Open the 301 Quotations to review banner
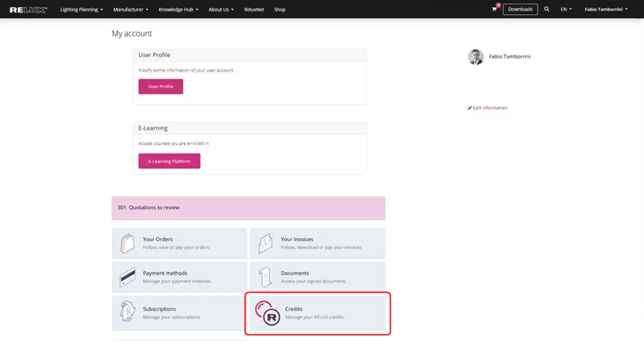Screen dimensions: 644x346 (249, 207)
